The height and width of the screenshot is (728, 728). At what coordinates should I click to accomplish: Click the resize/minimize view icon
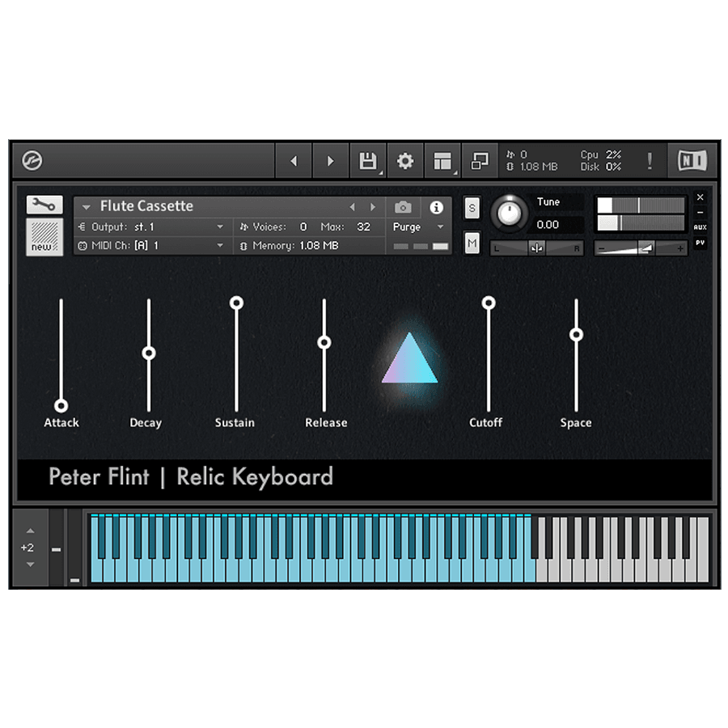[480, 161]
